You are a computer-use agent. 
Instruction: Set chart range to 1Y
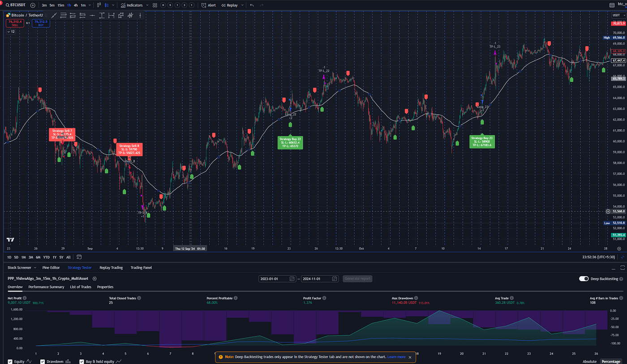coord(54,257)
